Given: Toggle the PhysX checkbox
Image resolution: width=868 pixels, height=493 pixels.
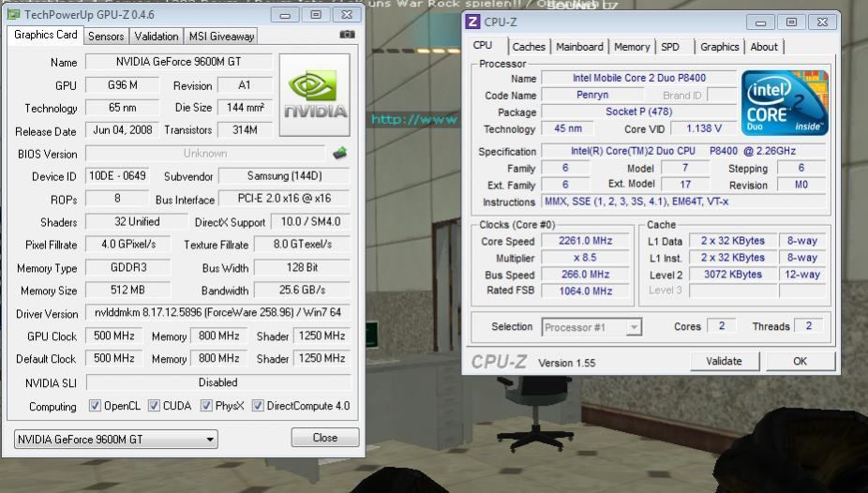Looking at the screenshot, I should coord(206,406).
